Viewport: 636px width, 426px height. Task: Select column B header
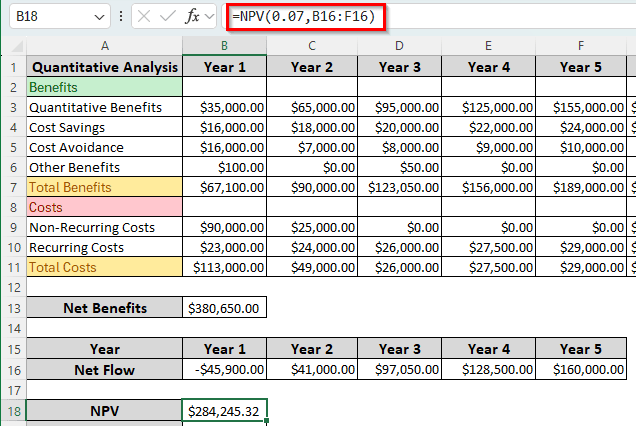224,46
